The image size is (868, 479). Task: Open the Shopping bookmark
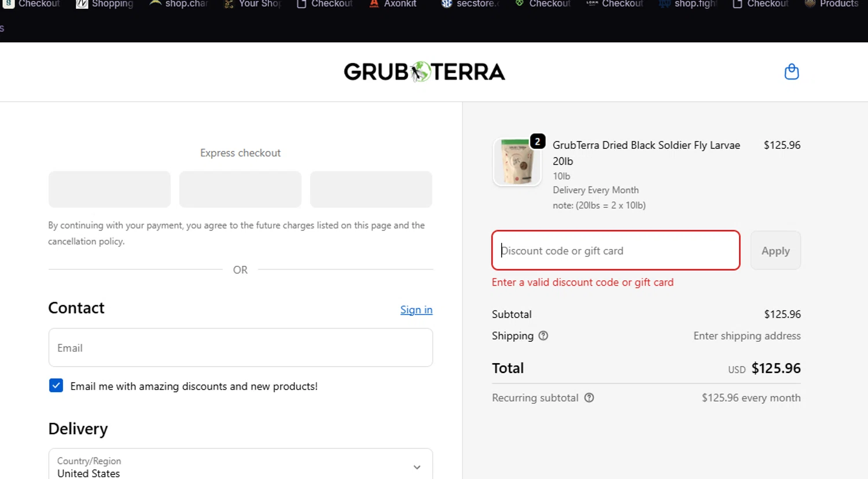click(105, 4)
